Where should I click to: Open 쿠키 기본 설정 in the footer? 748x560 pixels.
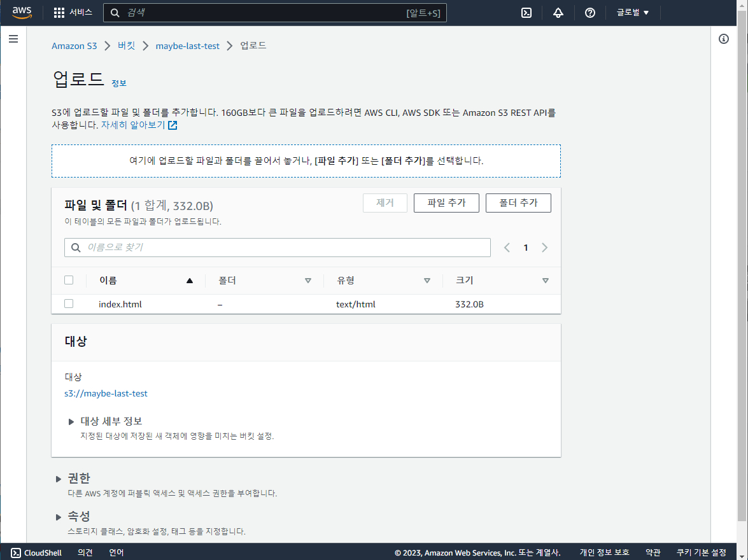[702, 553]
